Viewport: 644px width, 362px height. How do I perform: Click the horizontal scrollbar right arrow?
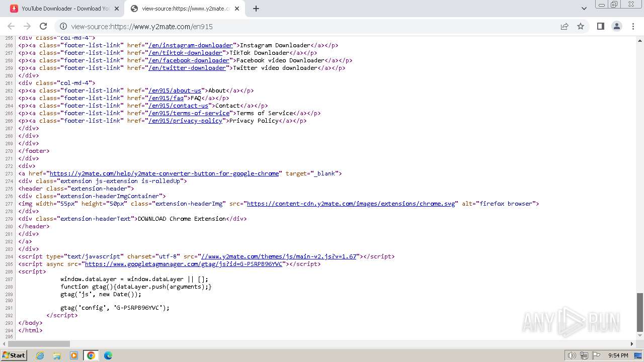(632, 344)
